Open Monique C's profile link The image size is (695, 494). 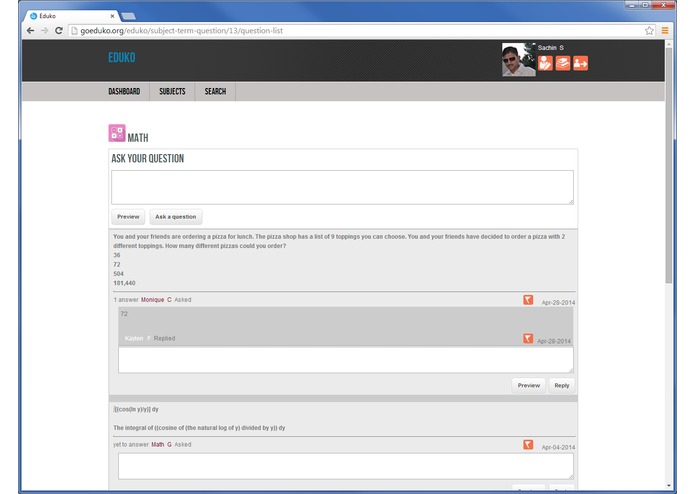pos(156,300)
